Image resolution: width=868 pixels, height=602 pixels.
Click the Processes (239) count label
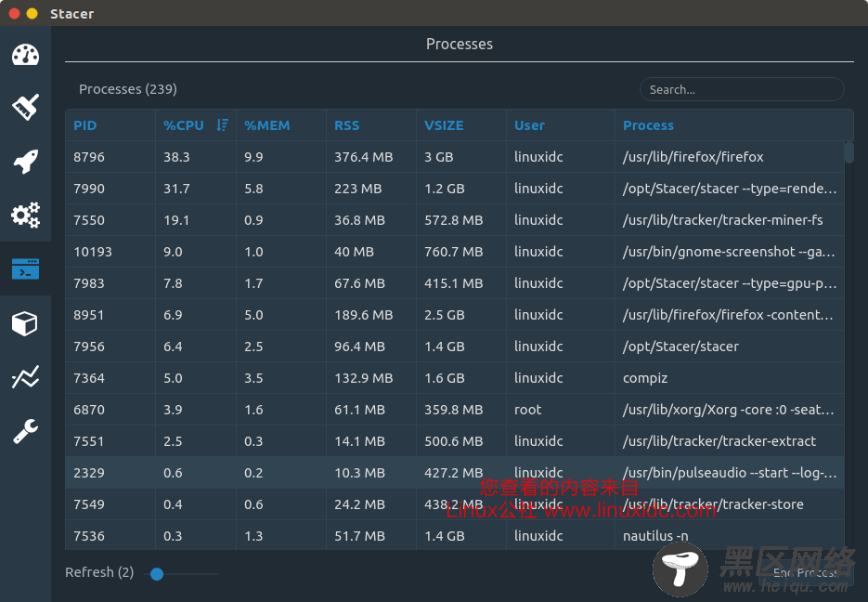click(x=128, y=88)
